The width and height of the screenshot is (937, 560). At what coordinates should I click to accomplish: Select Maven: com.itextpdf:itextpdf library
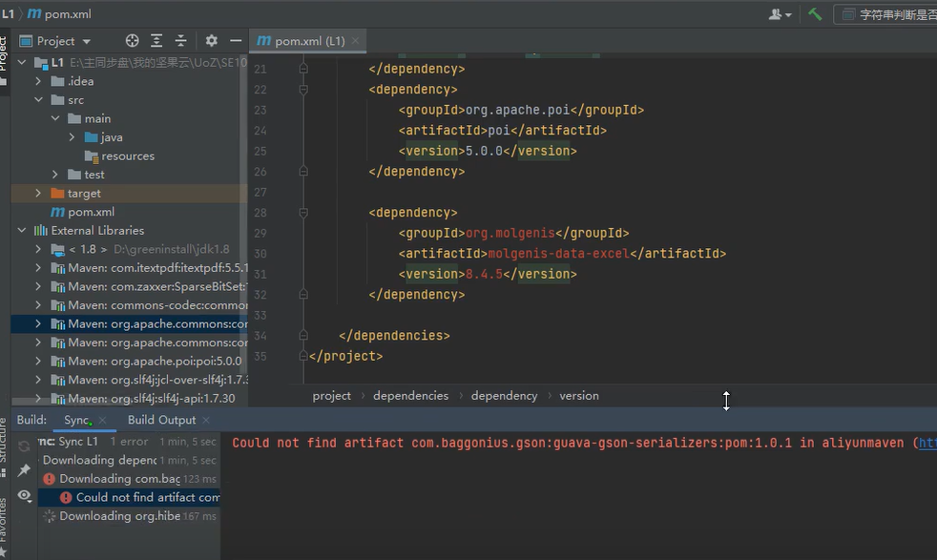pos(150,268)
